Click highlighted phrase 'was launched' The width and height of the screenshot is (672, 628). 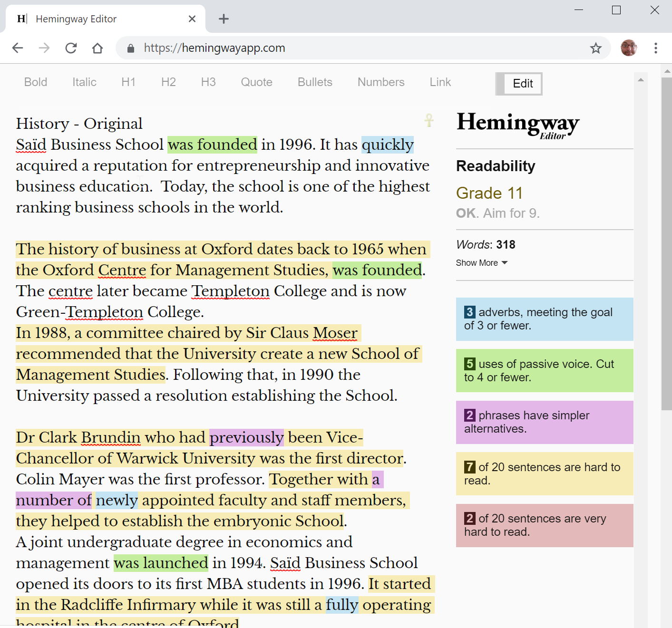(x=161, y=563)
